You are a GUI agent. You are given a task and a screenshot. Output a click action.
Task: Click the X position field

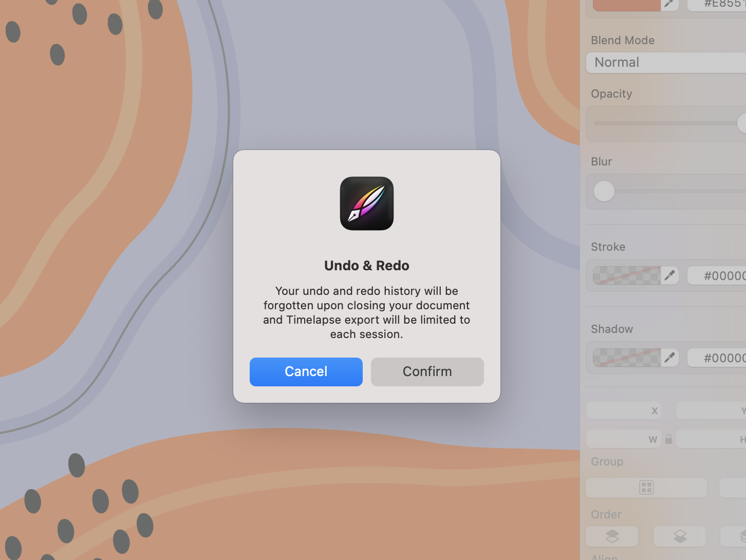pyautogui.click(x=624, y=410)
